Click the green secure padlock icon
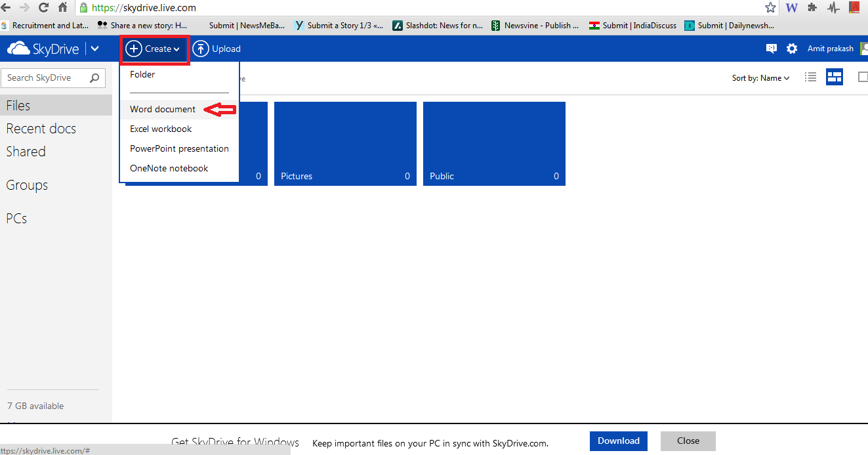This screenshot has height=455, width=868. coord(84,8)
